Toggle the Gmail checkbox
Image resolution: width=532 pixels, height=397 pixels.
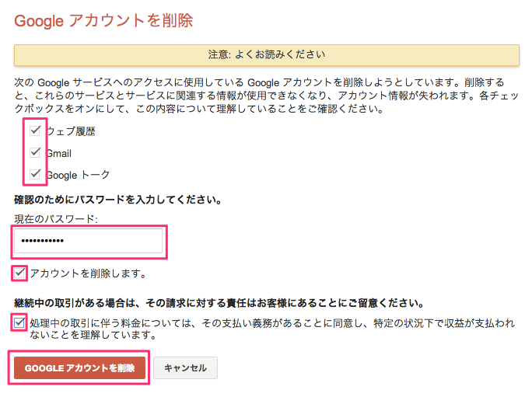(35, 152)
